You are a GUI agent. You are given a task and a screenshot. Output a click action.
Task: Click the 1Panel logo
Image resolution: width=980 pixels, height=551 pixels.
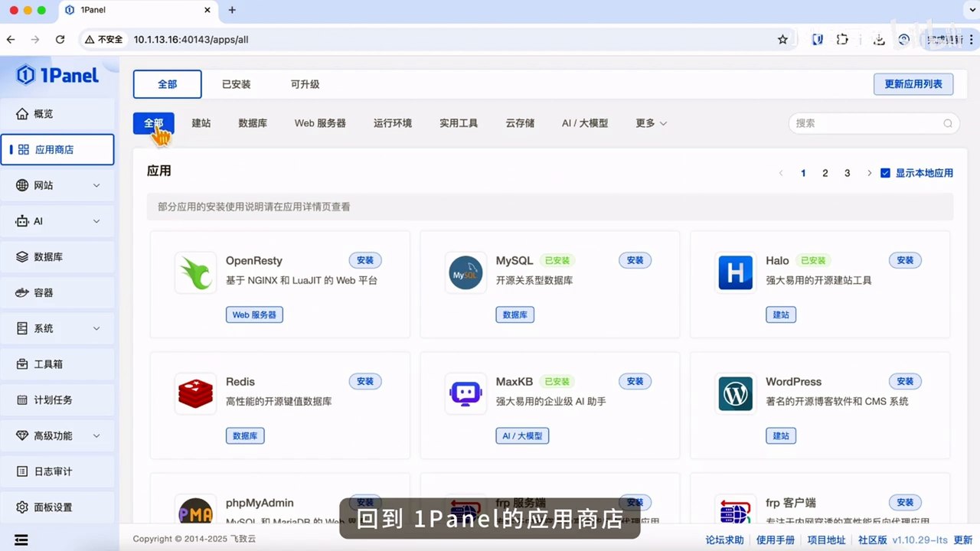pyautogui.click(x=57, y=74)
